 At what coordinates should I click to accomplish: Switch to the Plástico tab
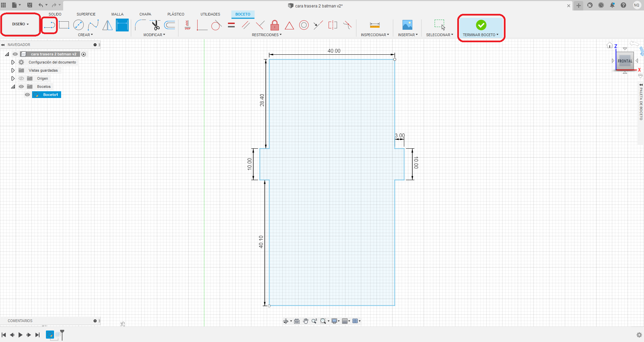coord(176,14)
